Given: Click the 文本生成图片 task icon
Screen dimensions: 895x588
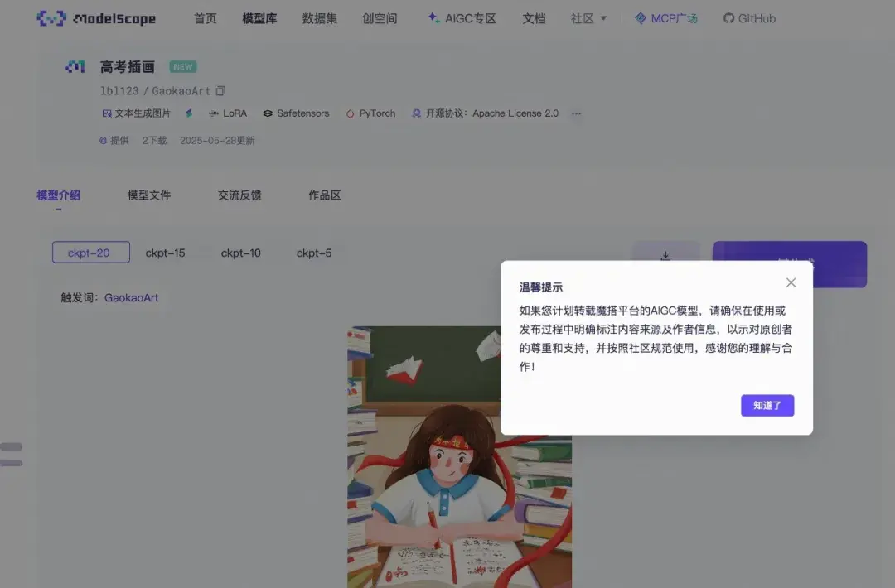Looking at the screenshot, I should point(106,113).
